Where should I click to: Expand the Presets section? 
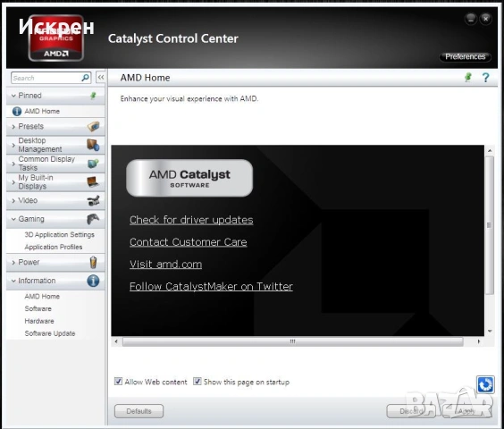[x=13, y=127]
